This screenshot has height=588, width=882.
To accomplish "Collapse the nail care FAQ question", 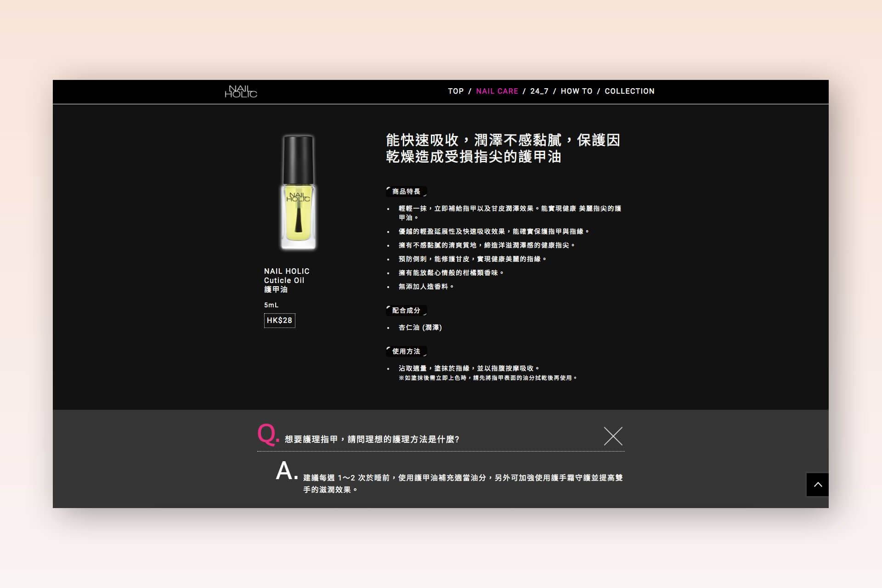I will tap(372, 440).
